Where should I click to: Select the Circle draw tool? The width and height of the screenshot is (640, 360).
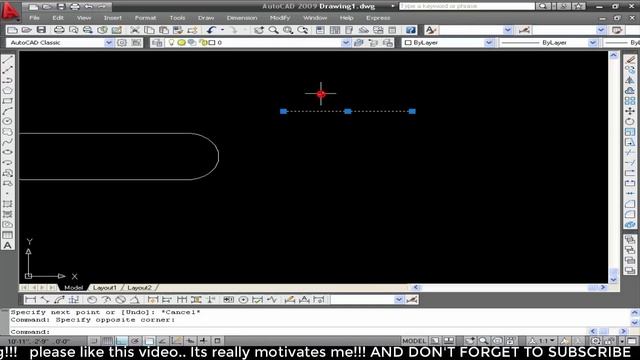(7, 121)
